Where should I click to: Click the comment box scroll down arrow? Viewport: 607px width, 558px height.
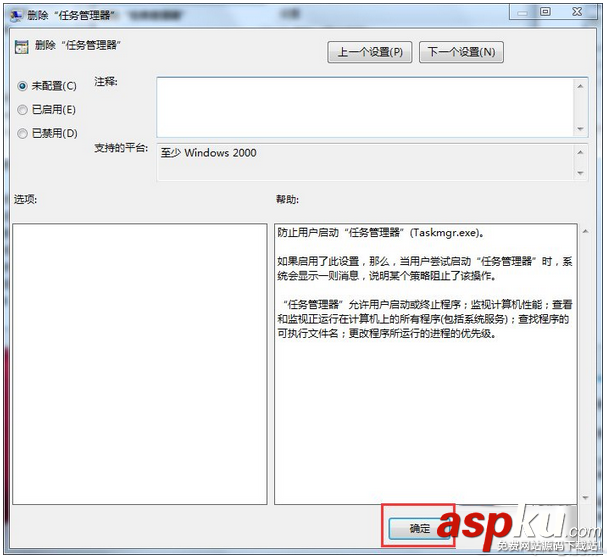tap(580, 129)
